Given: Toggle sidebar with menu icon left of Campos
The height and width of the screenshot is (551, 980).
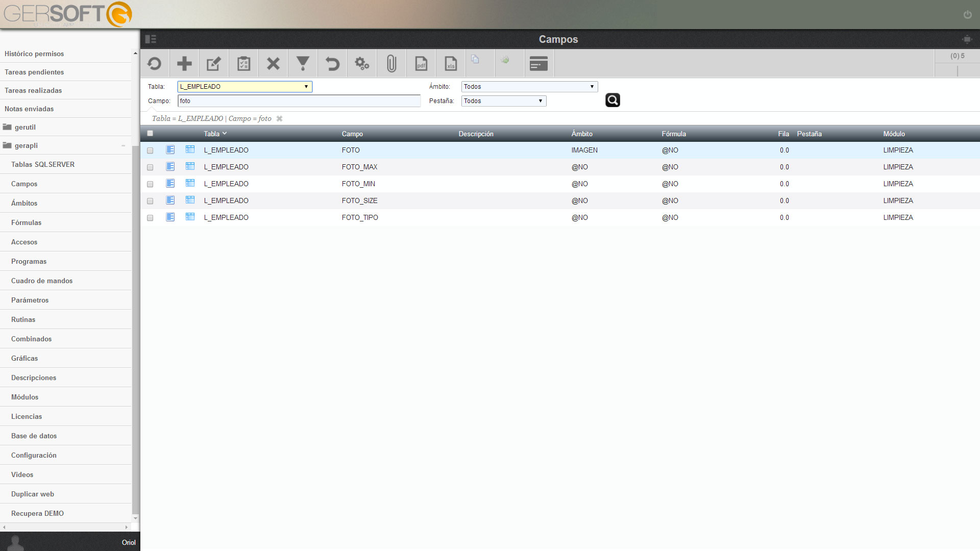Looking at the screenshot, I should pos(151,39).
